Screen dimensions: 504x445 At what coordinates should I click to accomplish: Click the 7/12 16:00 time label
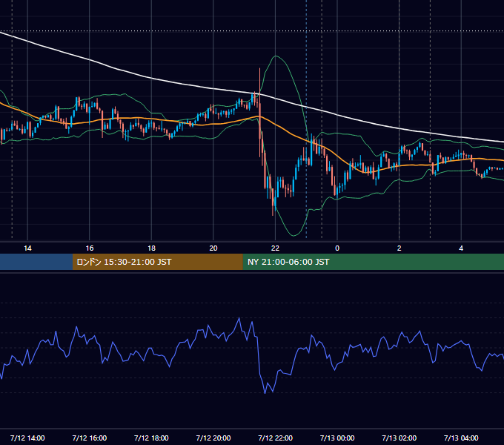(90, 438)
